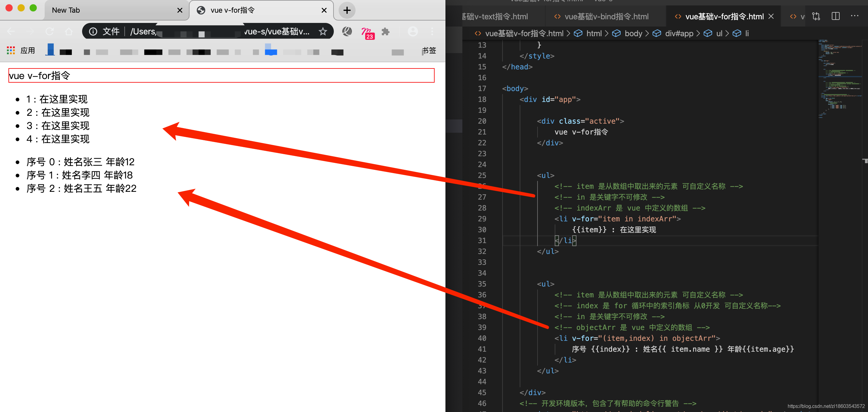Select the vue v-for指令 browser tab
Image resolution: width=868 pixels, height=412 pixels.
[261, 11]
